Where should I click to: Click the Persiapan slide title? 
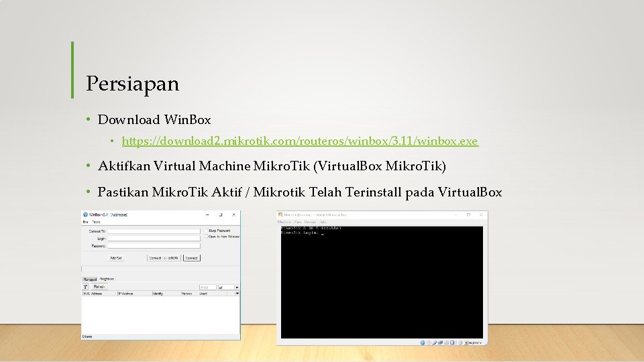pyautogui.click(x=133, y=84)
